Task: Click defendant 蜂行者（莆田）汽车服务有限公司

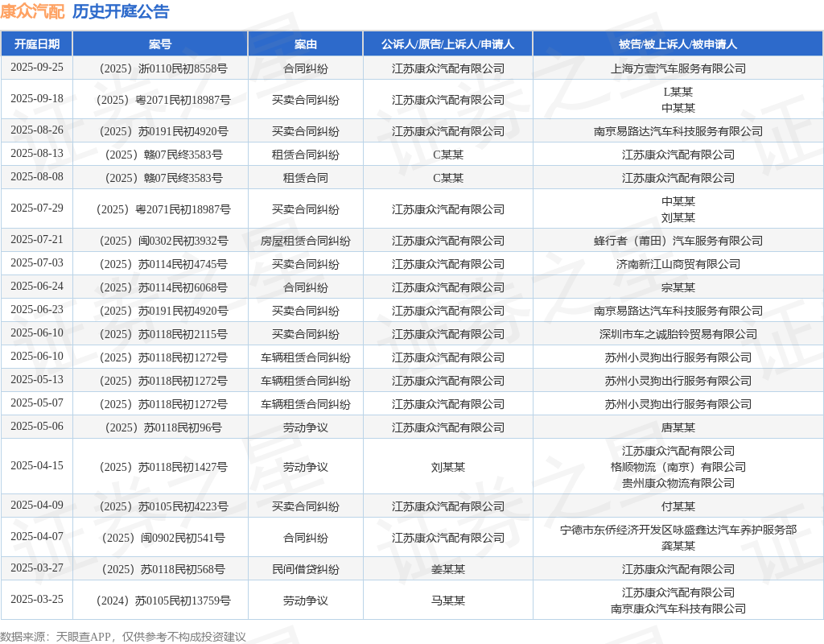Action: pos(678,241)
